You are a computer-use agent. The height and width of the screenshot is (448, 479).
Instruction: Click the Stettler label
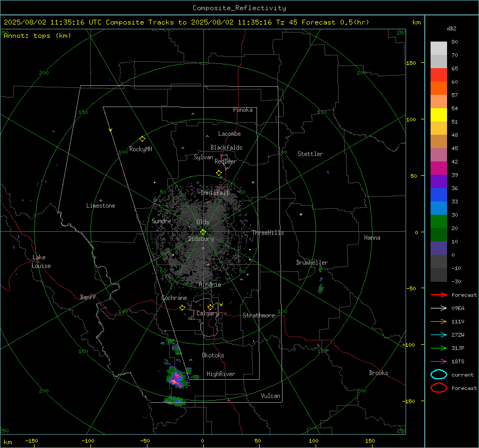[310, 154]
